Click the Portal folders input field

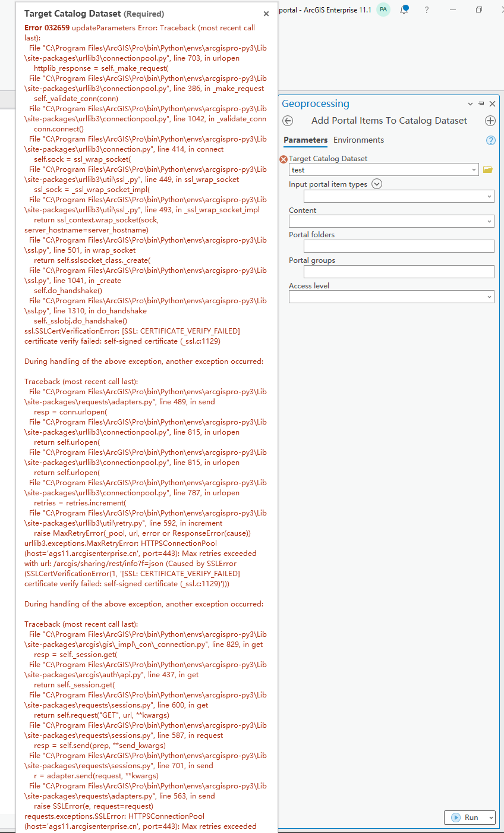point(399,246)
